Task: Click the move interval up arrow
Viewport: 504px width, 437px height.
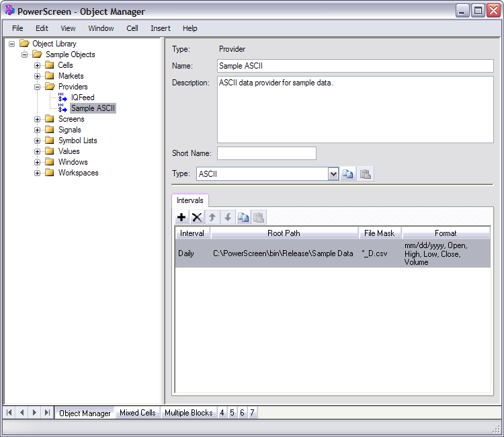Action: (212, 217)
